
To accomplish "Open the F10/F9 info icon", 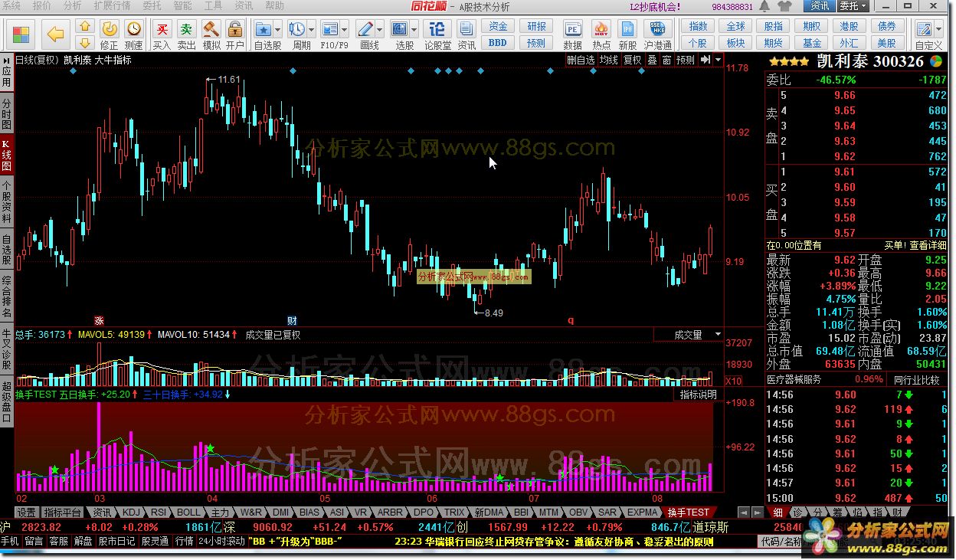I will [x=330, y=29].
